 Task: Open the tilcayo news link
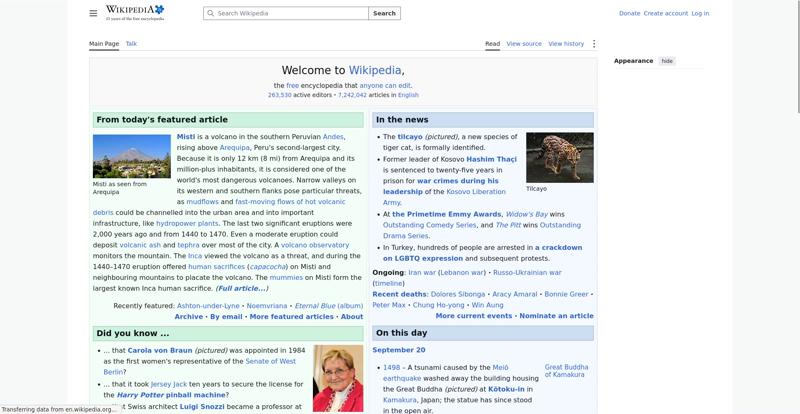pyautogui.click(x=410, y=137)
